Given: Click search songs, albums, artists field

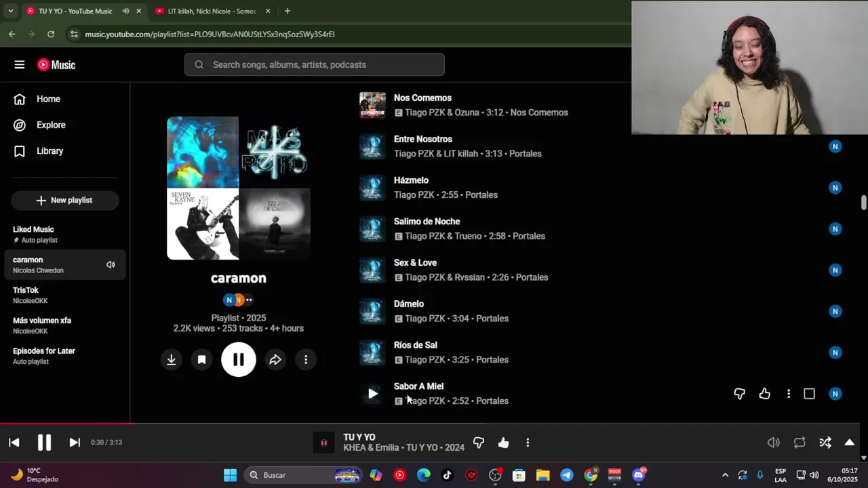Looking at the screenshot, I should click(x=314, y=64).
